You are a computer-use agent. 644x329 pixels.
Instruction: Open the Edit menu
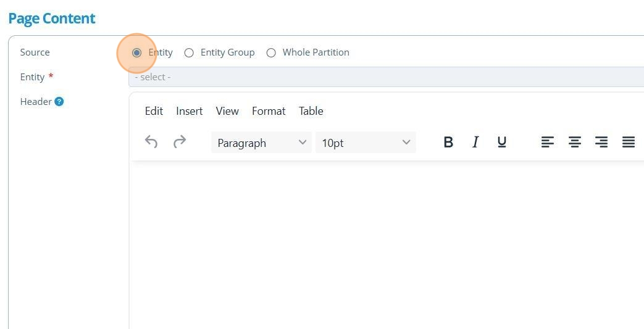click(154, 111)
